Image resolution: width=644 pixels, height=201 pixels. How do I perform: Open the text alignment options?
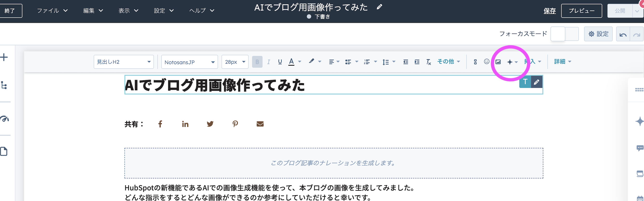click(x=334, y=62)
